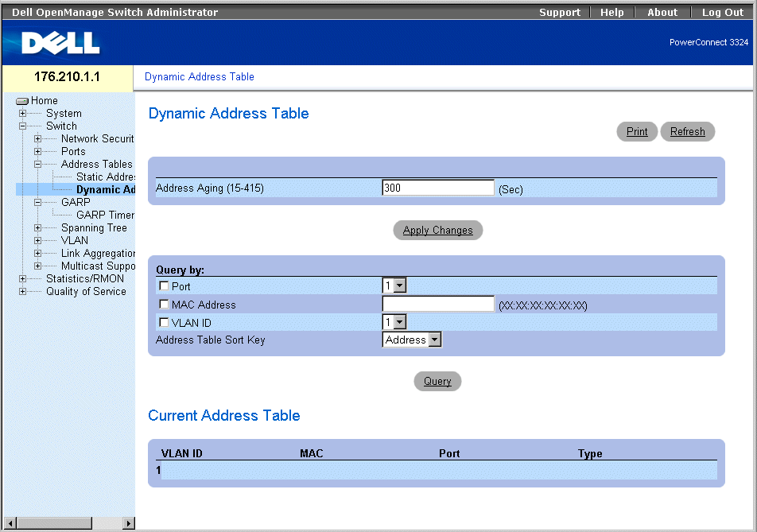
Task: Click the Port column header
Action: tap(449, 454)
